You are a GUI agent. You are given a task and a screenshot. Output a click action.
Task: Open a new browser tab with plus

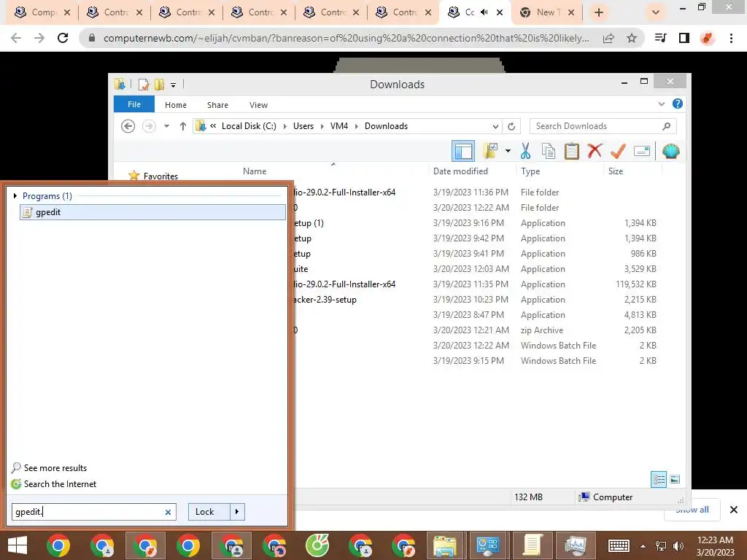[599, 12]
